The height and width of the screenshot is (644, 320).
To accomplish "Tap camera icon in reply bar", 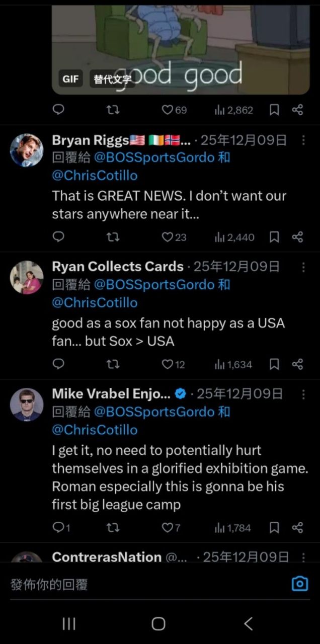I will [x=300, y=584].
